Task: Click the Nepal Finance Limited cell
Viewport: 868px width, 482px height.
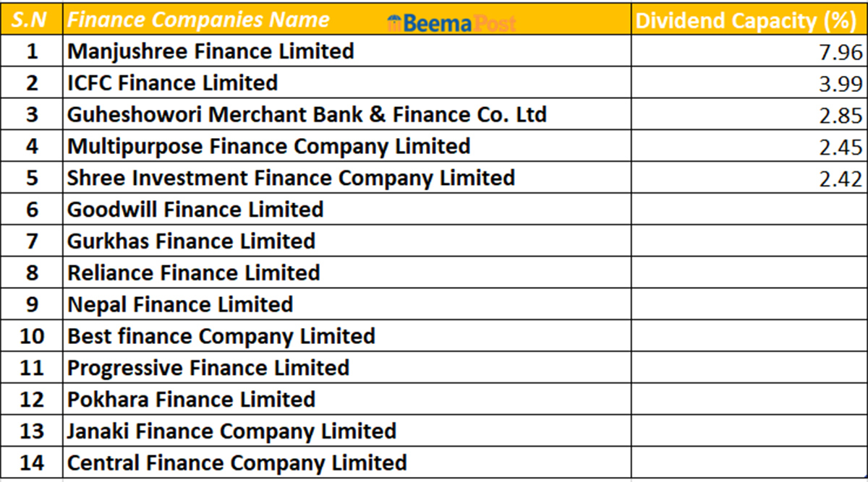Action: coord(180,304)
